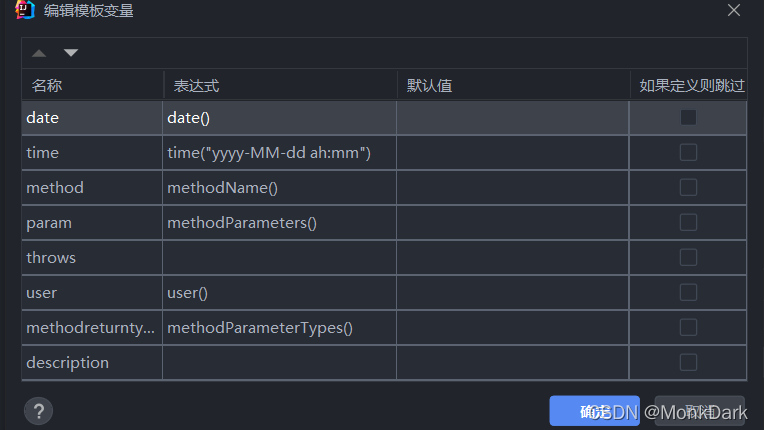Click the date() expression cell
764x430 pixels.
pos(279,118)
